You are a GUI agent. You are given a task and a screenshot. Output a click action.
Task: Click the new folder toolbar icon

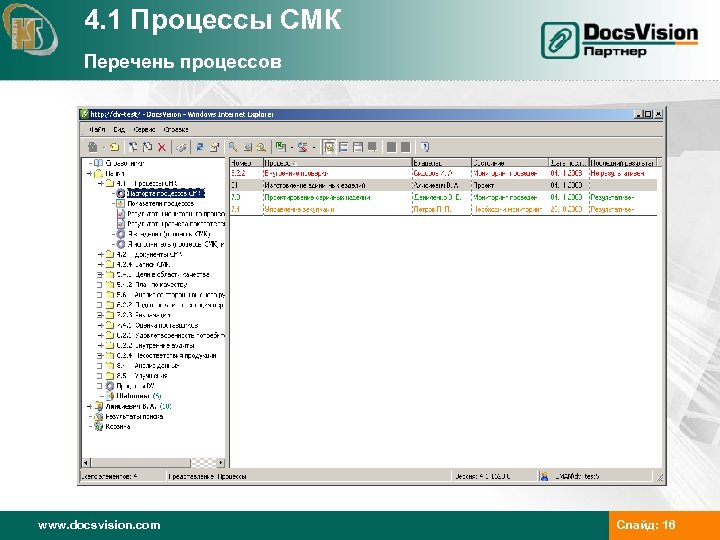coord(114,147)
